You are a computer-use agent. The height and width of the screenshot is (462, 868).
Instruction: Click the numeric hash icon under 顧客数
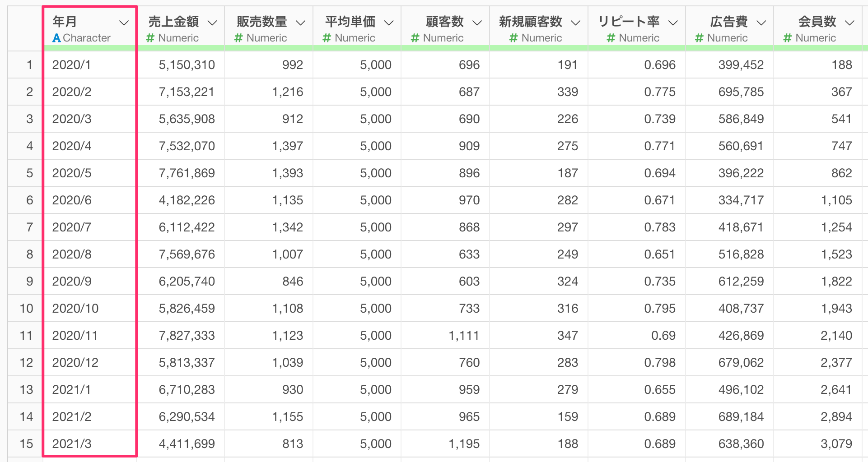[415, 38]
